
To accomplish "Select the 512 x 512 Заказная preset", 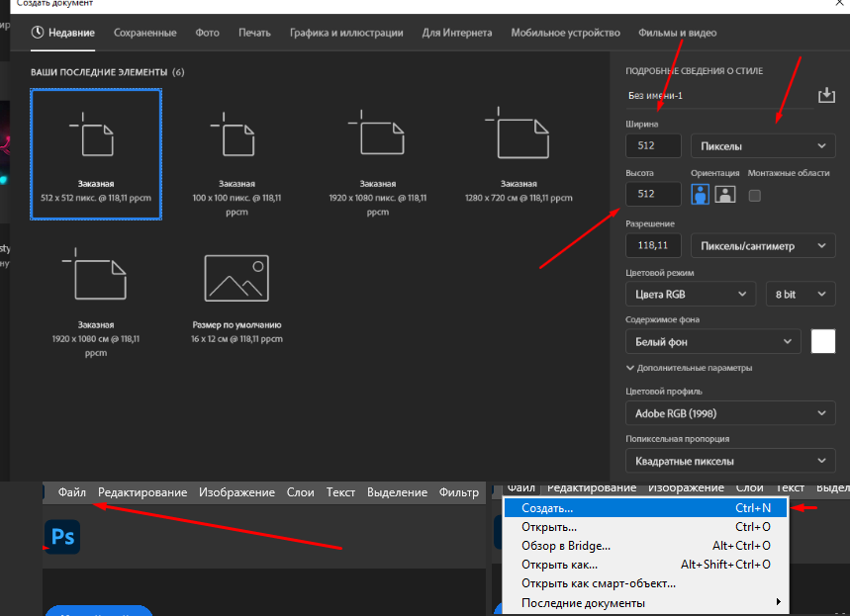I will point(96,154).
